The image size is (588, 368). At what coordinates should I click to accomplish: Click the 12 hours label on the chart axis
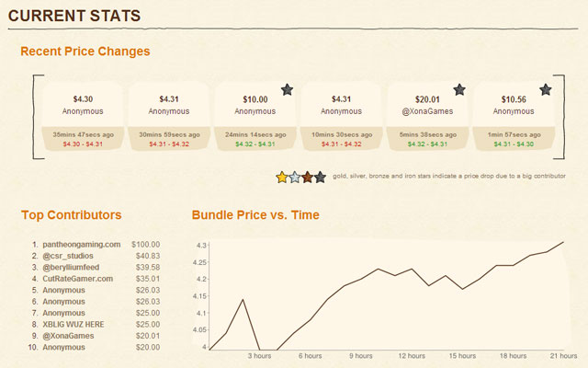(x=412, y=356)
